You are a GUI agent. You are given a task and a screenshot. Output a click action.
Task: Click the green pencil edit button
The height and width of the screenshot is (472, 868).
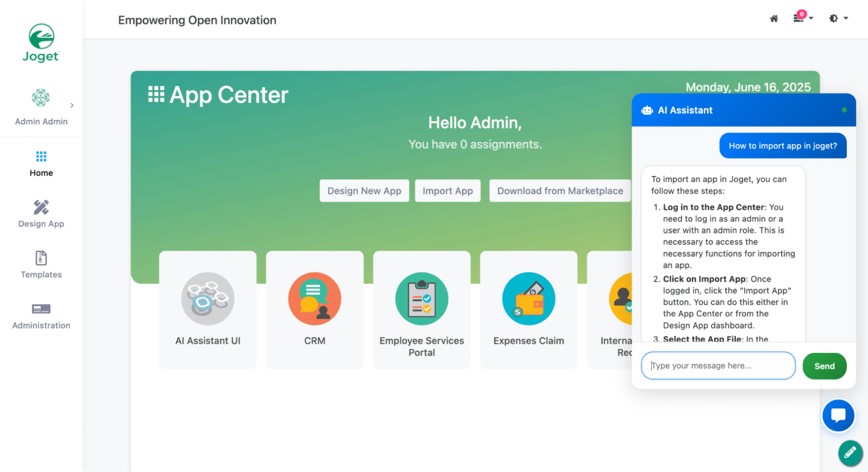[849, 452]
